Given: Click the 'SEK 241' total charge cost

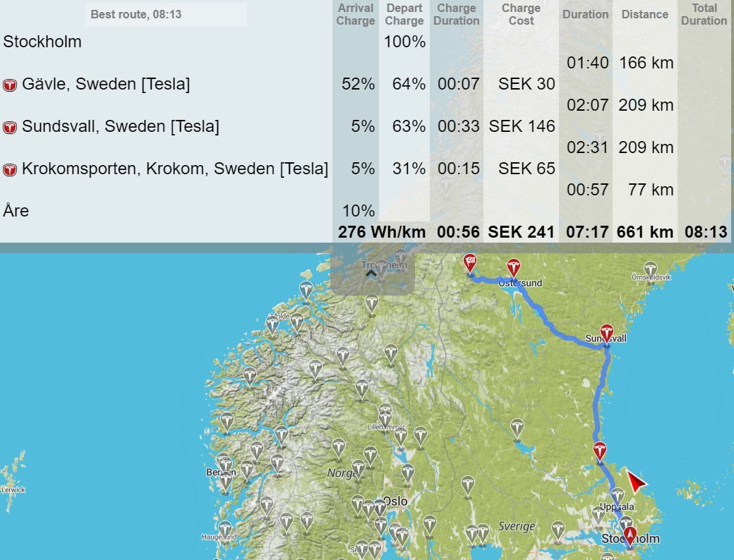Looking at the screenshot, I should [521, 232].
